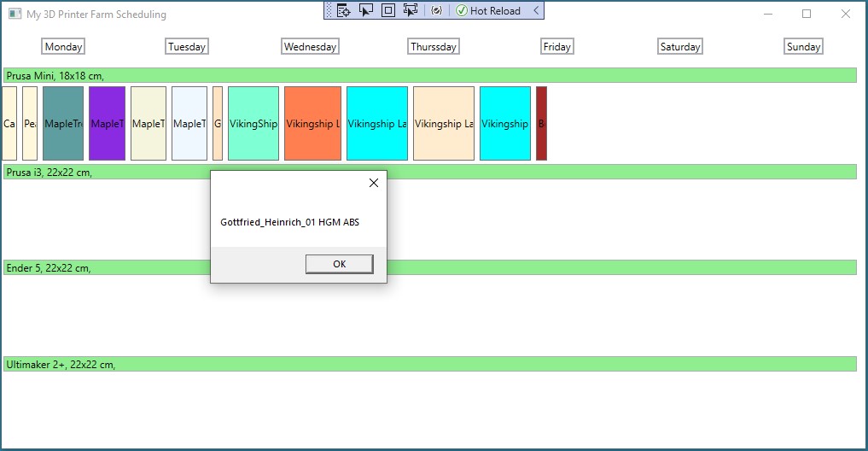Toggle Display Layout Adorners square icon
Viewport: 868px width, 451px height.
click(388, 10)
